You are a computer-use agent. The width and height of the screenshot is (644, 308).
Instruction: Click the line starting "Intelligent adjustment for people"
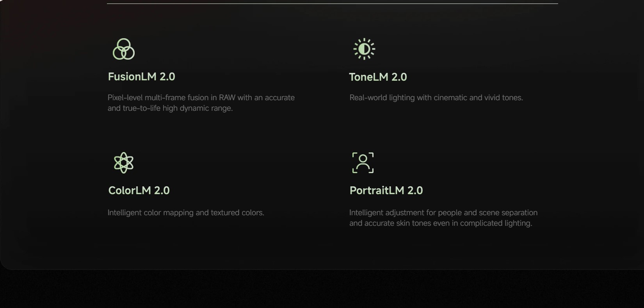443,213
